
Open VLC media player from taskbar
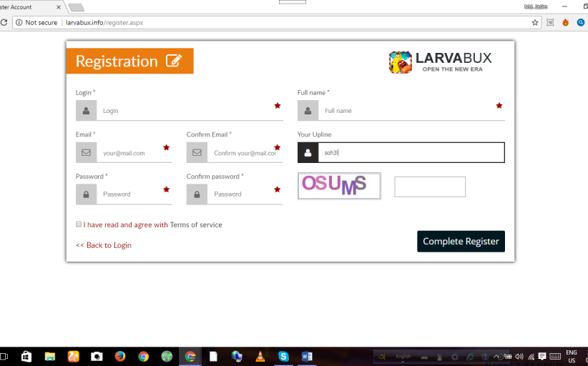coord(260,356)
